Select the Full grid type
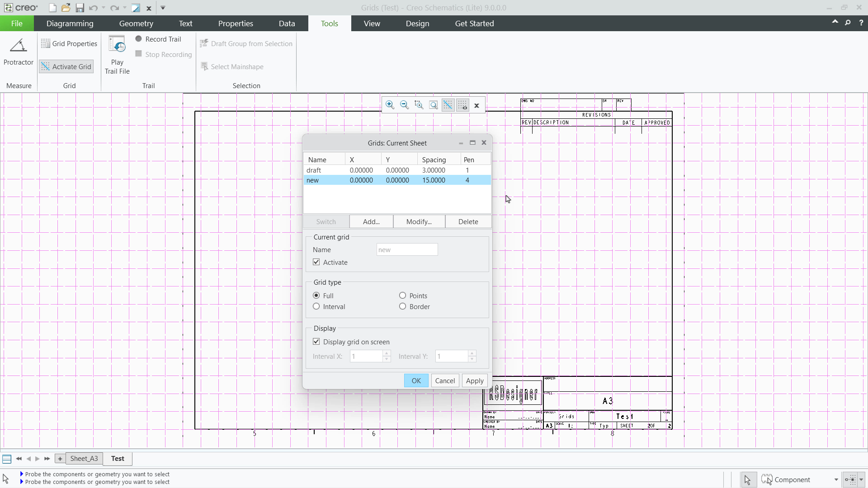868x488 pixels. pos(316,296)
